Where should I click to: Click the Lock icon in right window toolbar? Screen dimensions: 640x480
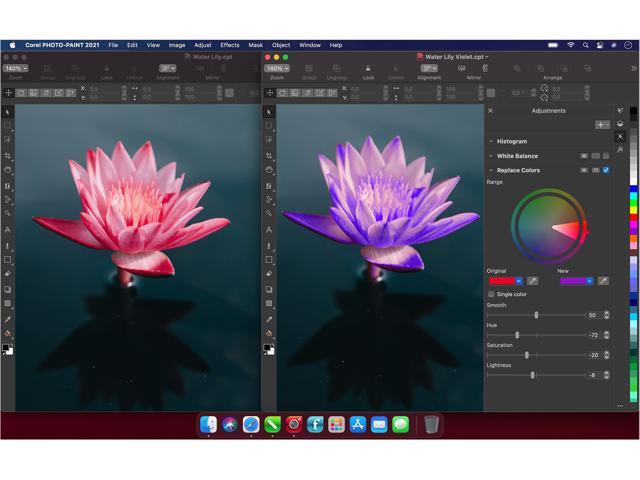pyautogui.click(x=368, y=69)
